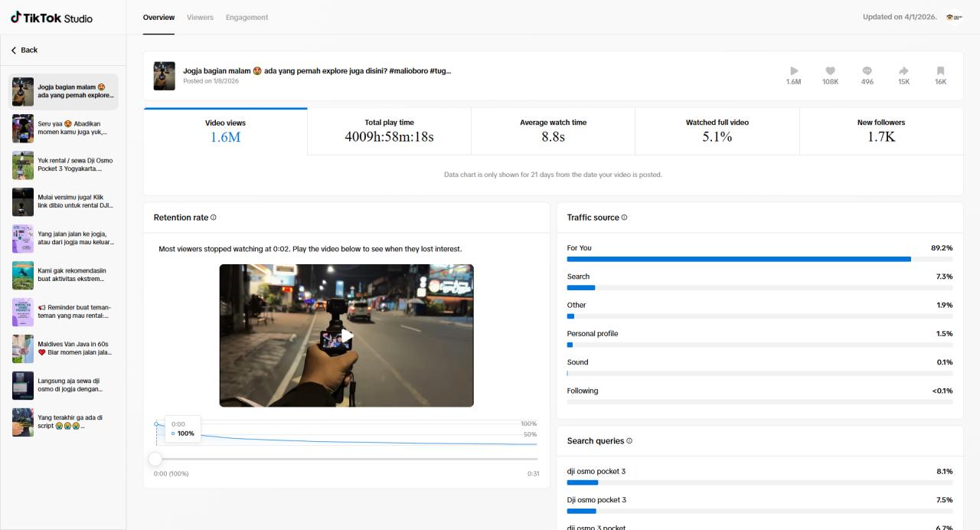Screen dimensions: 980x530
Task: Click the 'Sound' traffic source row
Action: click(759, 367)
